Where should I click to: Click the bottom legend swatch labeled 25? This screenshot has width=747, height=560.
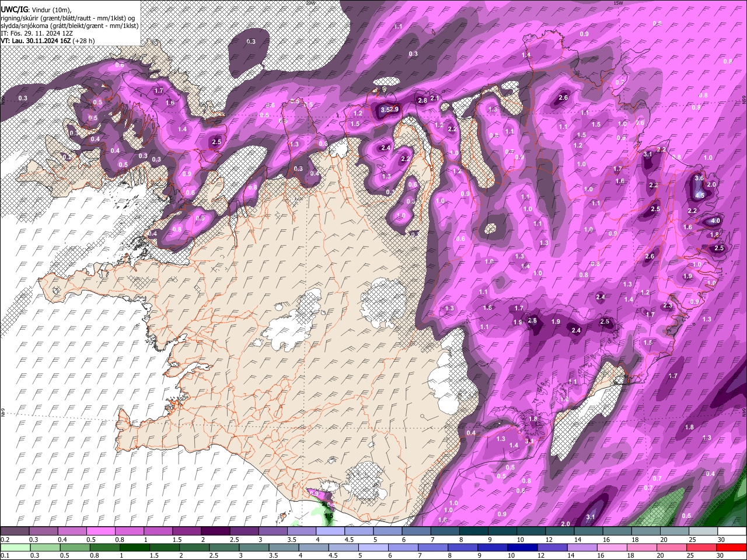pyautogui.click(x=702, y=547)
